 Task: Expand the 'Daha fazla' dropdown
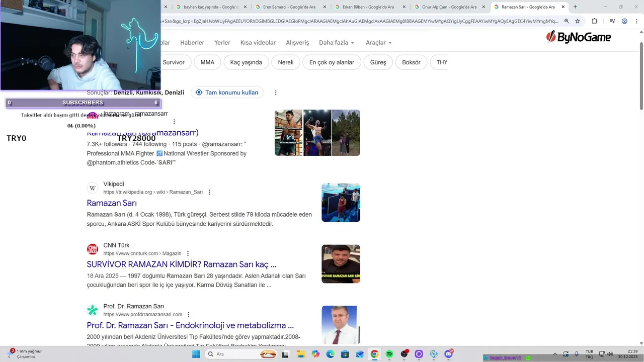point(337,43)
